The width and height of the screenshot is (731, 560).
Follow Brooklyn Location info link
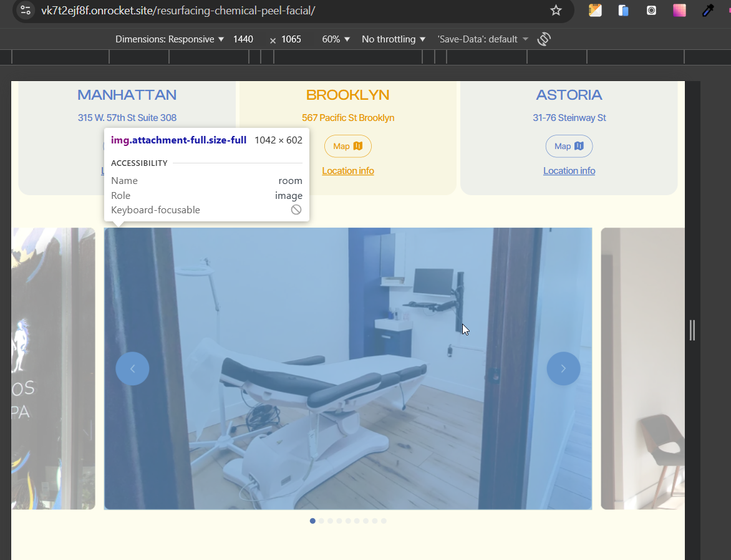click(348, 171)
